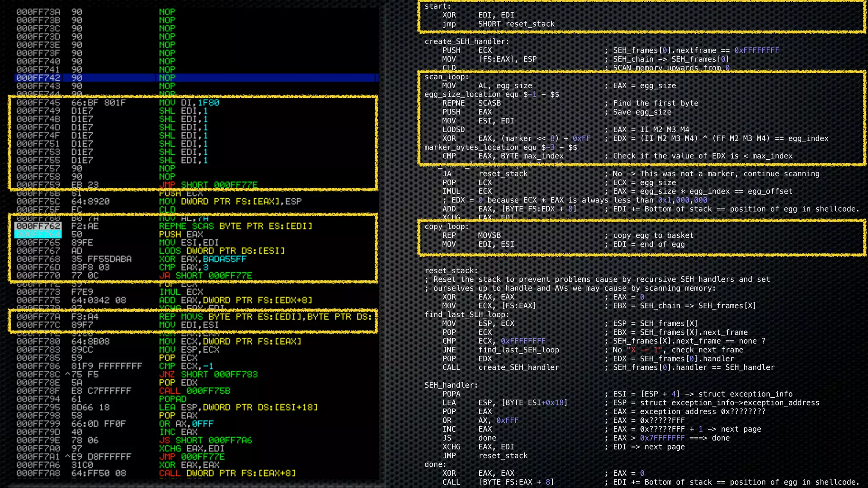This screenshot has width=868, height=488.
Task: Click 'INC EAX' at address 000FF79D
Action: [178, 433]
